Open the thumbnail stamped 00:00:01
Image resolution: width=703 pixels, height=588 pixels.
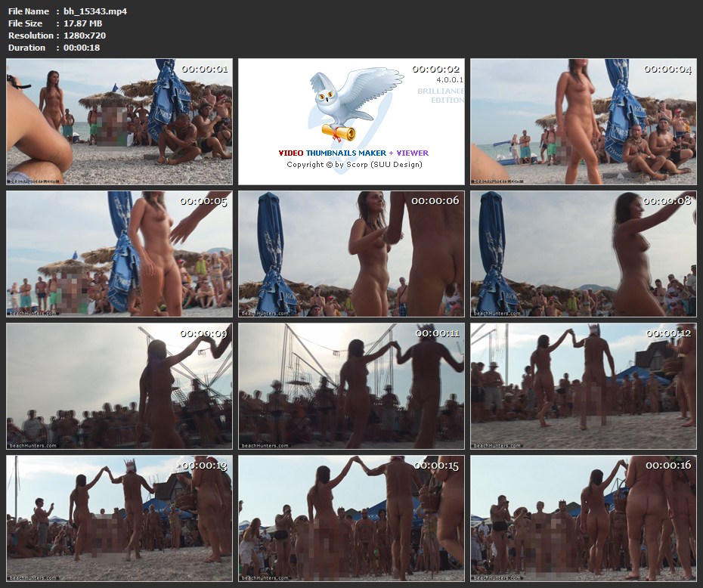[119, 122]
